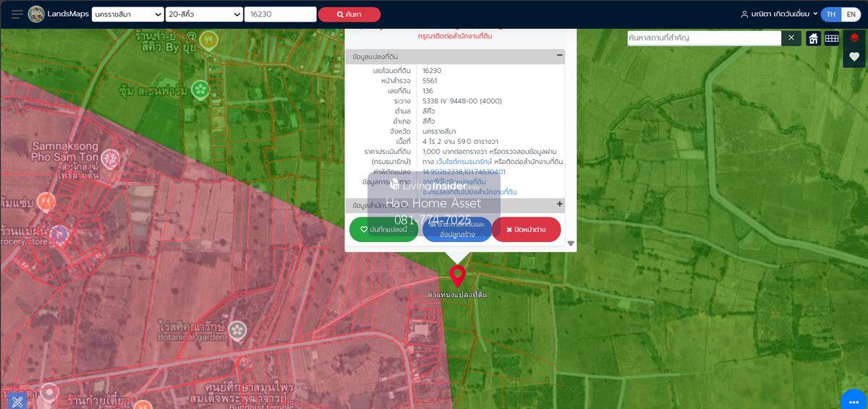Open the province dropdown showing นครราชสีมา
Screen dimensions: 868x409
pyautogui.click(x=127, y=14)
